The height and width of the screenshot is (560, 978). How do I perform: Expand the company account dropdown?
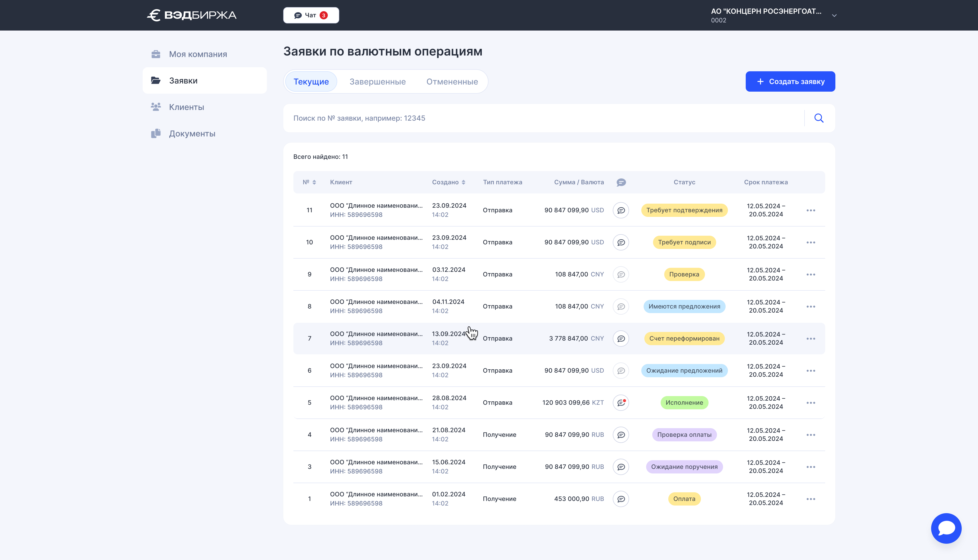coord(834,15)
